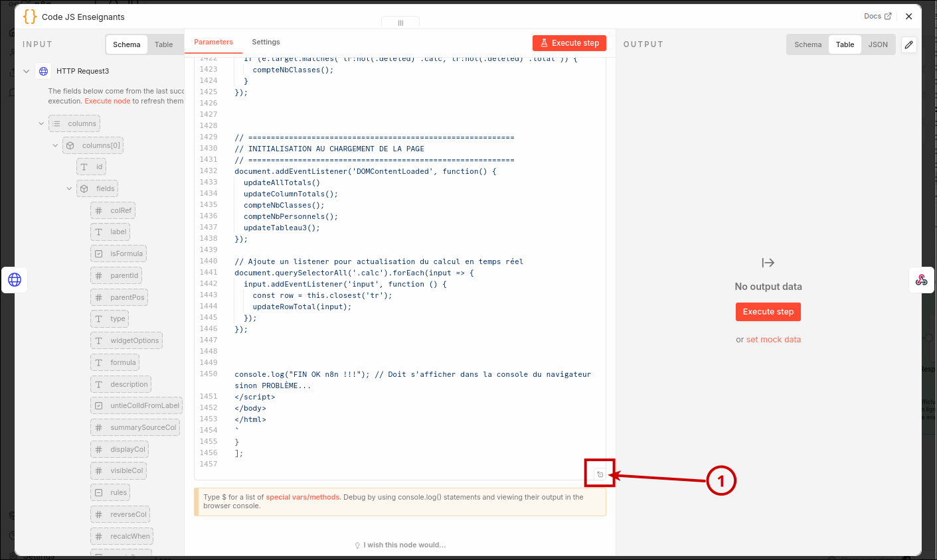Open the special vars/methods link
This screenshot has height=560, width=937.
click(x=303, y=497)
